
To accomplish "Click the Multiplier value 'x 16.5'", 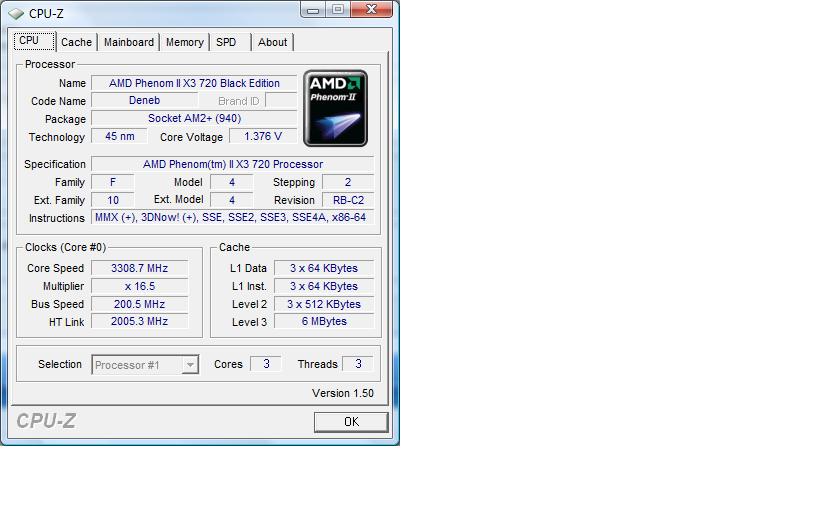I will point(139,287).
